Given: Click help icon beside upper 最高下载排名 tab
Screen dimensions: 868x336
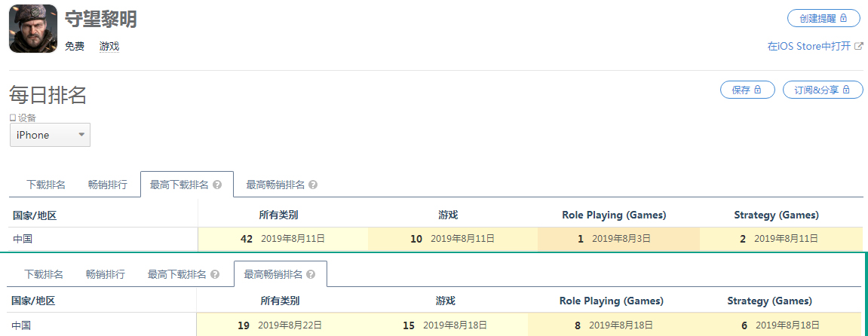Looking at the screenshot, I should [217, 185].
